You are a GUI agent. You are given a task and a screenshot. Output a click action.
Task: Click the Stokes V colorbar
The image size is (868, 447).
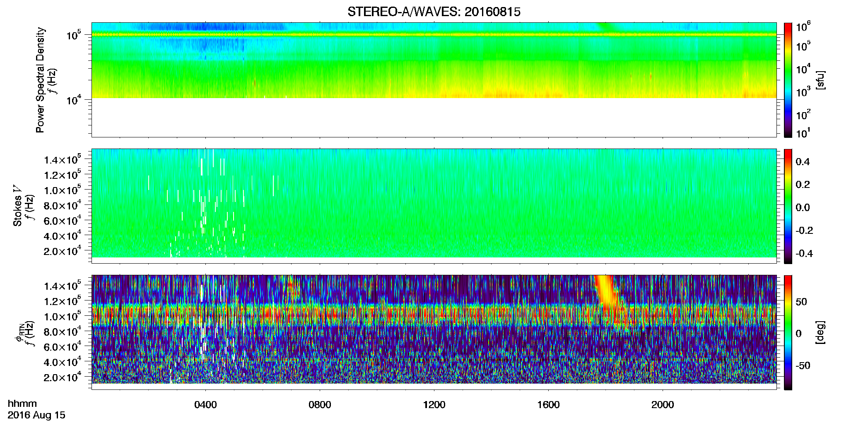click(788, 206)
